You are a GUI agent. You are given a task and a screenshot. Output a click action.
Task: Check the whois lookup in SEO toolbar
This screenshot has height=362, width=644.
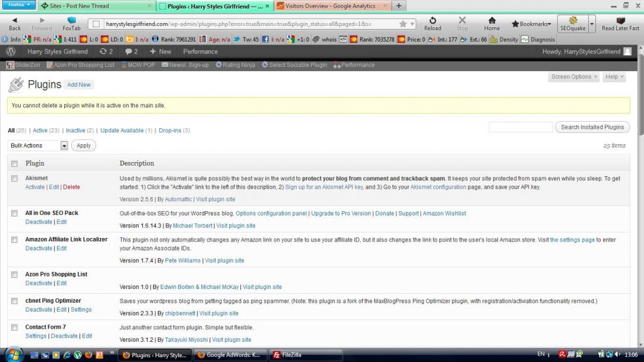(325, 39)
